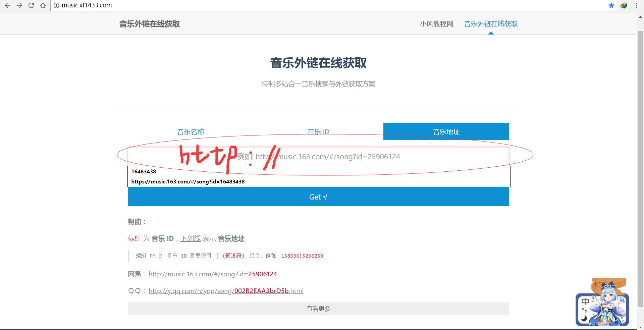Reload the page with the refresh icon
The height and width of the screenshot is (330, 644).
tap(32, 5)
